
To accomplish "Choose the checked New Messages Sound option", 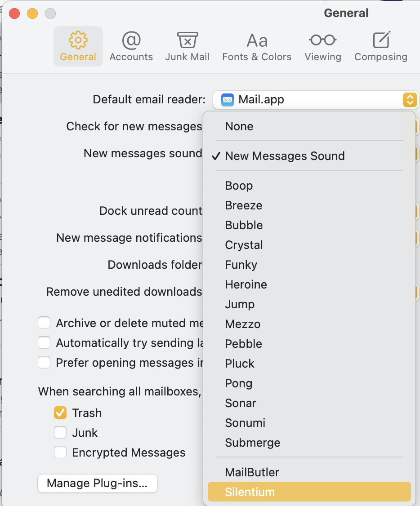I will 309,156.
